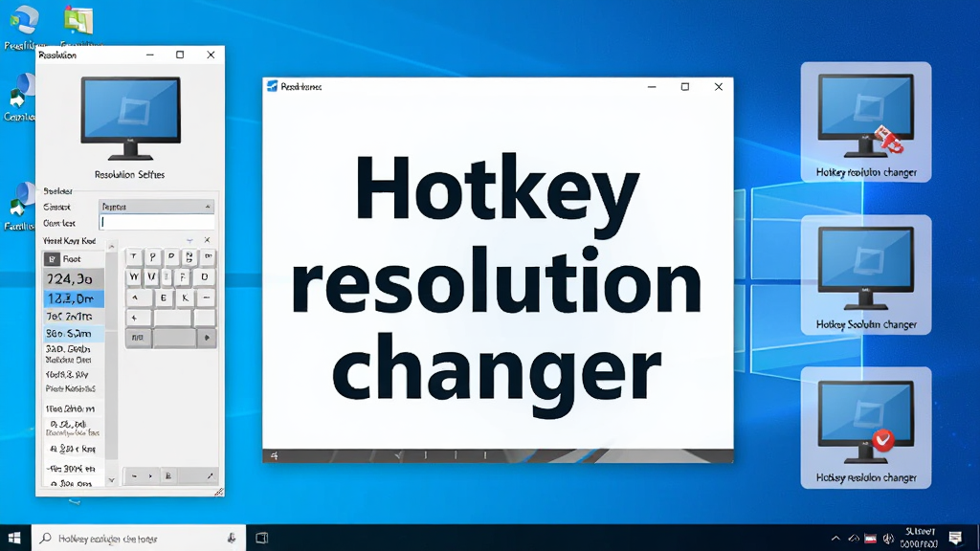980x551 pixels.
Task: Click the microphone icon in taskbar search
Action: point(232,538)
